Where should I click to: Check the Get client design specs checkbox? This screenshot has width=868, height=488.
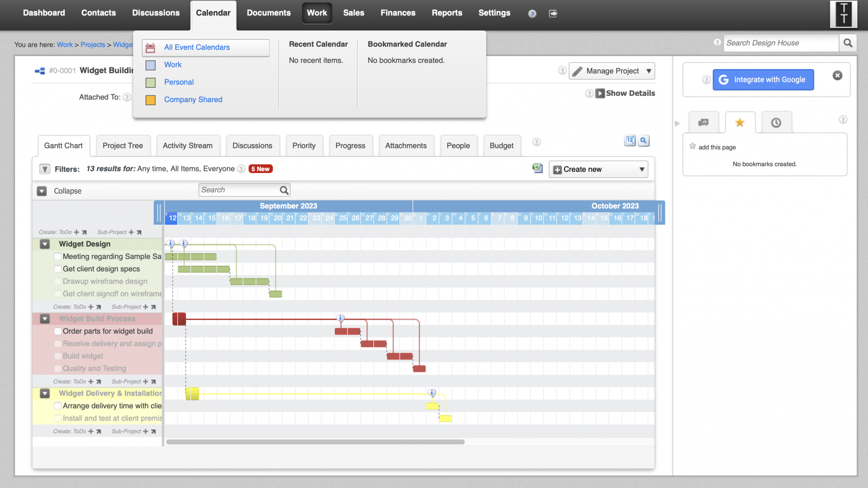tap(58, 269)
